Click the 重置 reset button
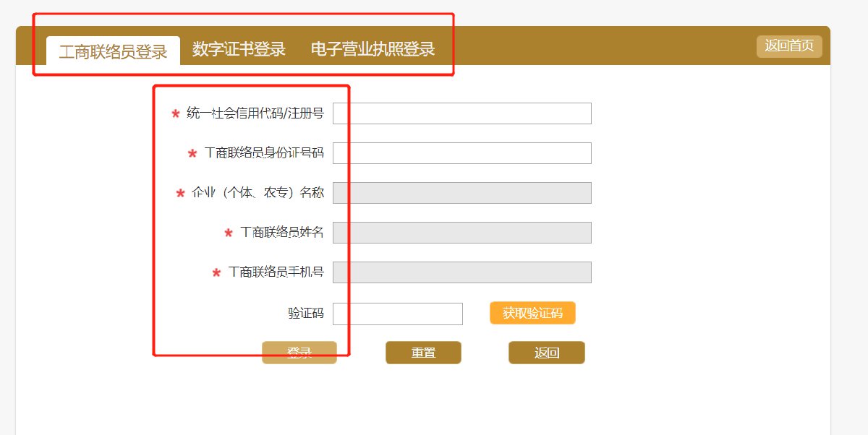Screen dimensions: 868x435 (x=424, y=352)
